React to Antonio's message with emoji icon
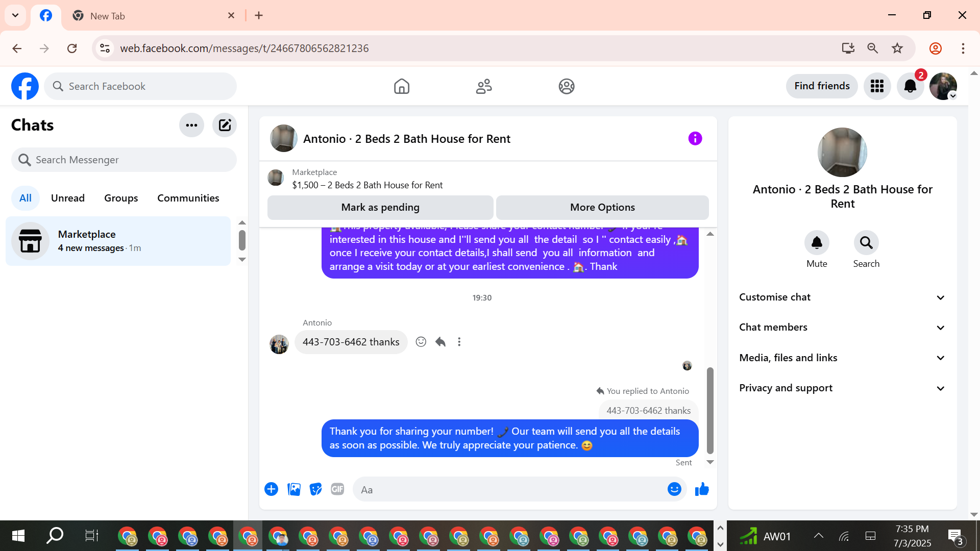The height and width of the screenshot is (551, 980). coord(421,342)
